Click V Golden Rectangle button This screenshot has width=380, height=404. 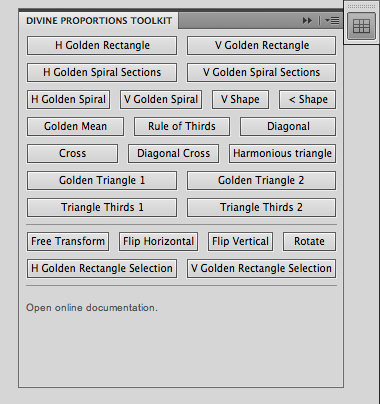tap(261, 45)
